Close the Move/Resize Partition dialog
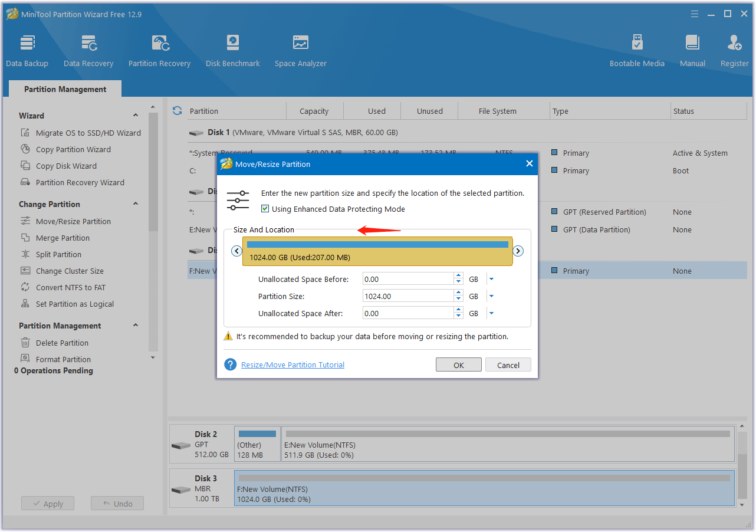Viewport: 756px width, 532px height. (x=529, y=164)
